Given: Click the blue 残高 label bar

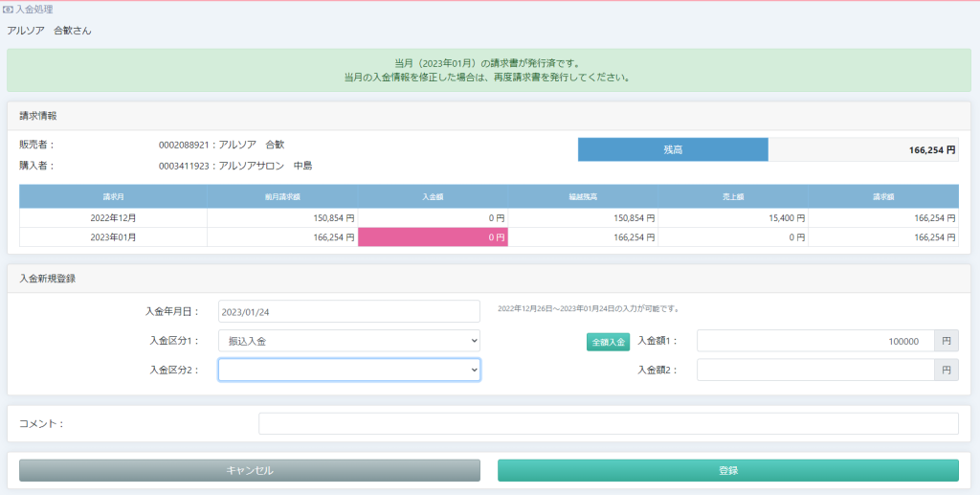Looking at the screenshot, I should pyautogui.click(x=673, y=149).
